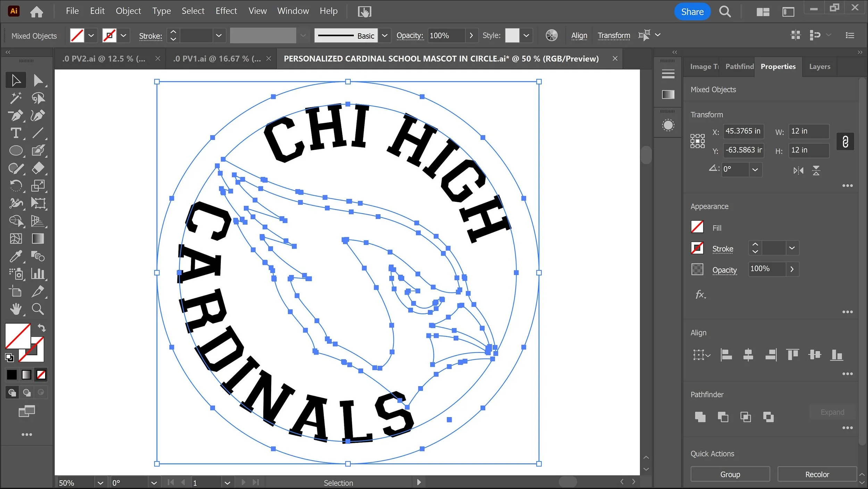Expand the Basic brush definition dropdown

click(384, 36)
